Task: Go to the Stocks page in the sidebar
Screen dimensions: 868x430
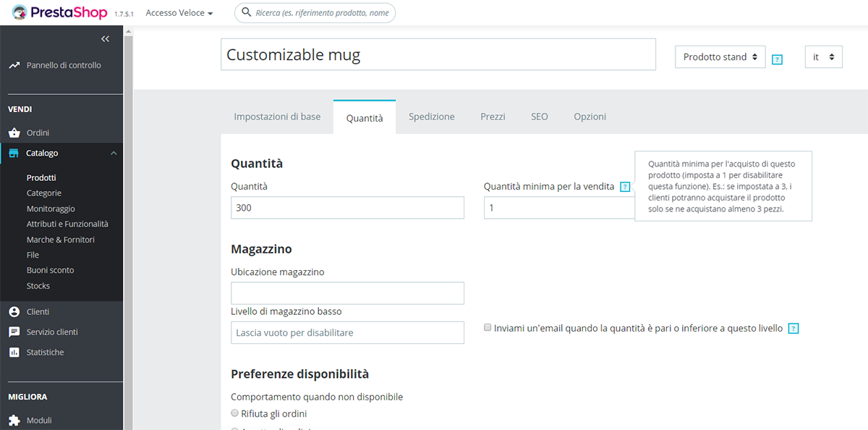Action: tap(38, 285)
